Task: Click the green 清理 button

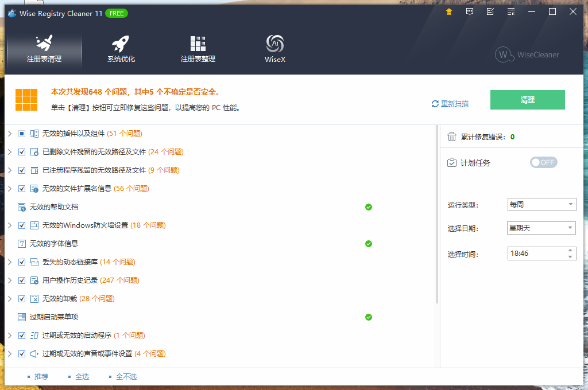Action: 527,100
